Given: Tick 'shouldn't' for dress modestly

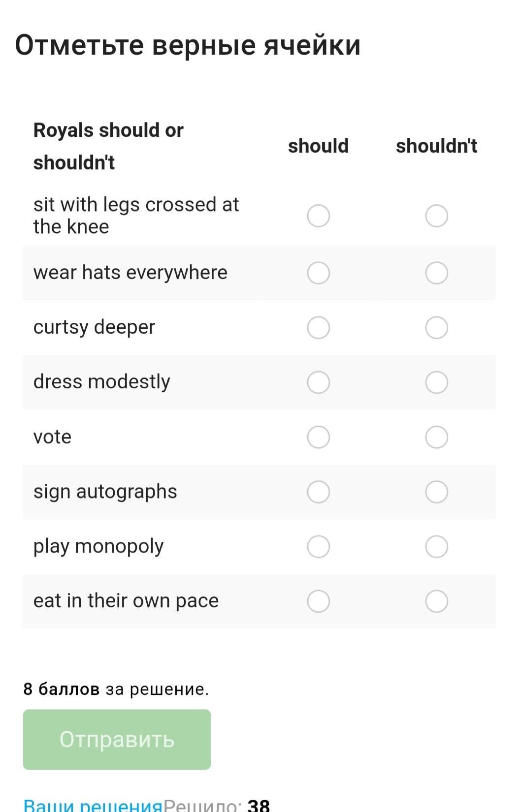Looking at the screenshot, I should [x=436, y=382].
